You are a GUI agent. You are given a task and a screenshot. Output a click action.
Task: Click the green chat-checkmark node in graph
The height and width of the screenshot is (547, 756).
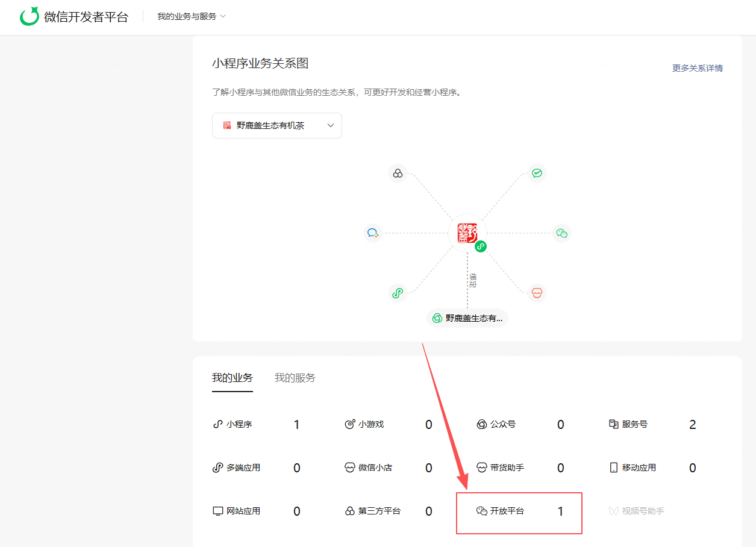[537, 173]
